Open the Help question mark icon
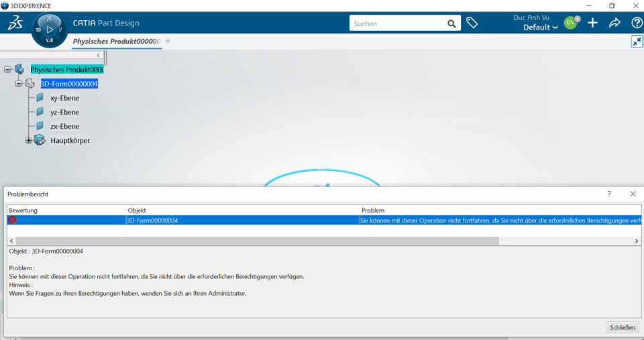The width and height of the screenshot is (644, 340). 637,23
